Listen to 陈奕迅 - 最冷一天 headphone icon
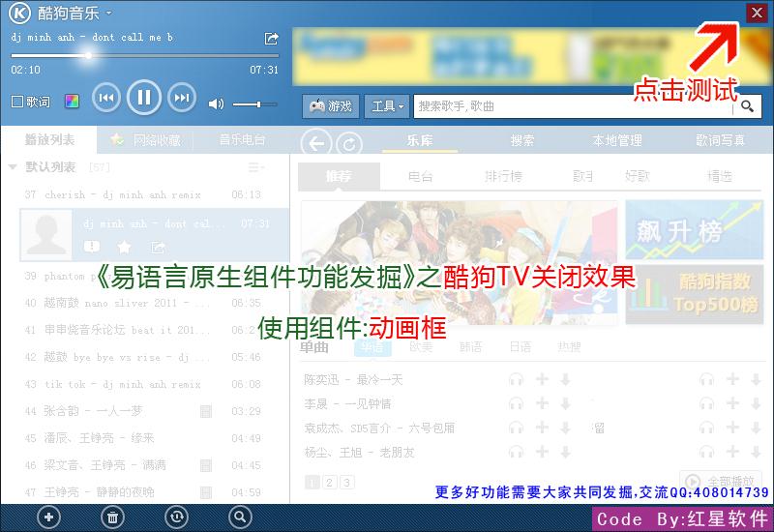Image resolution: width=774 pixels, height=532 pixels. [516, 379]
